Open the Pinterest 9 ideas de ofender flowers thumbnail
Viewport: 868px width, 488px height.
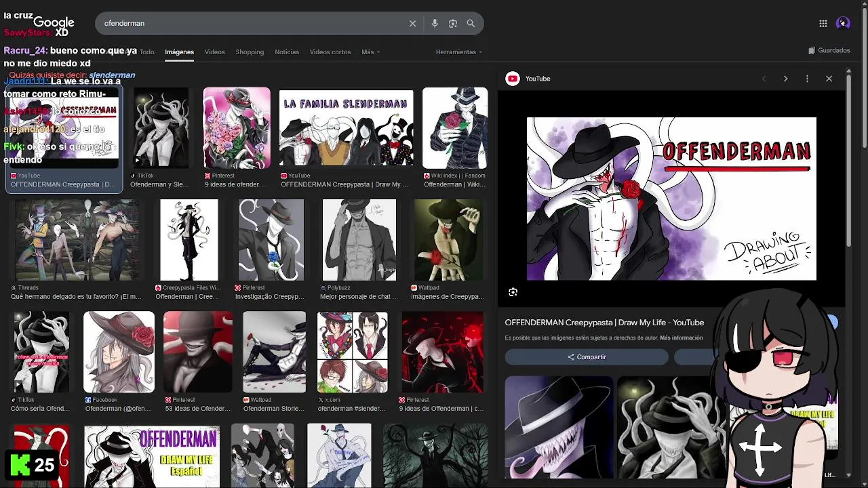tap(237, 128)
